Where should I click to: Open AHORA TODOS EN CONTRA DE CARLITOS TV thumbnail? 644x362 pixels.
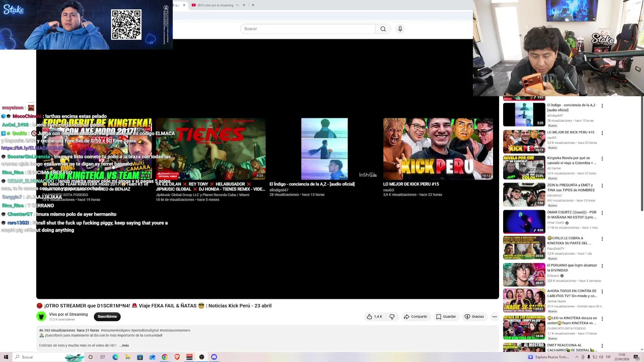click(524, 301)
